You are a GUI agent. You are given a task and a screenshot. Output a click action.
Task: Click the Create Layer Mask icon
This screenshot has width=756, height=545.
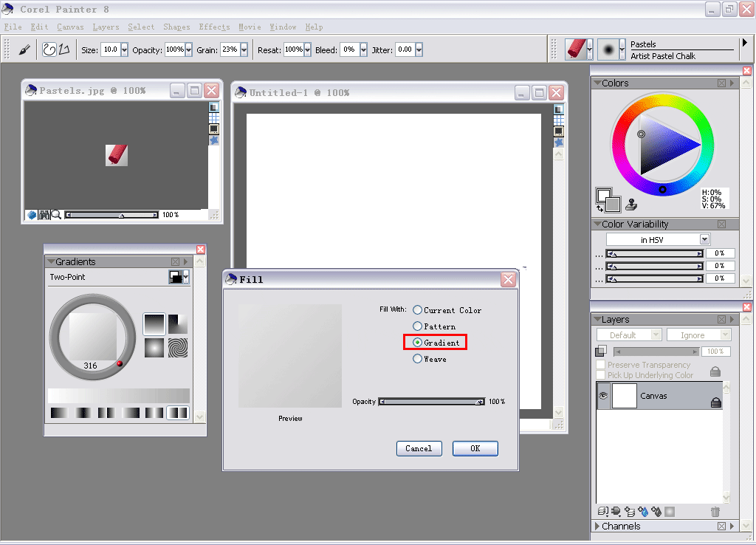[670, 511]
